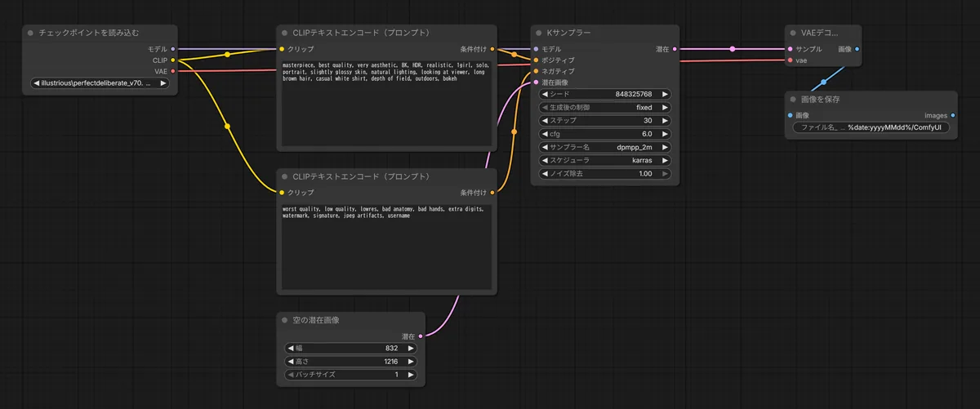Screen dimensions: 980x409
Task: Increase バッチサイズ with right arrow
Action: tap(410, 375)
